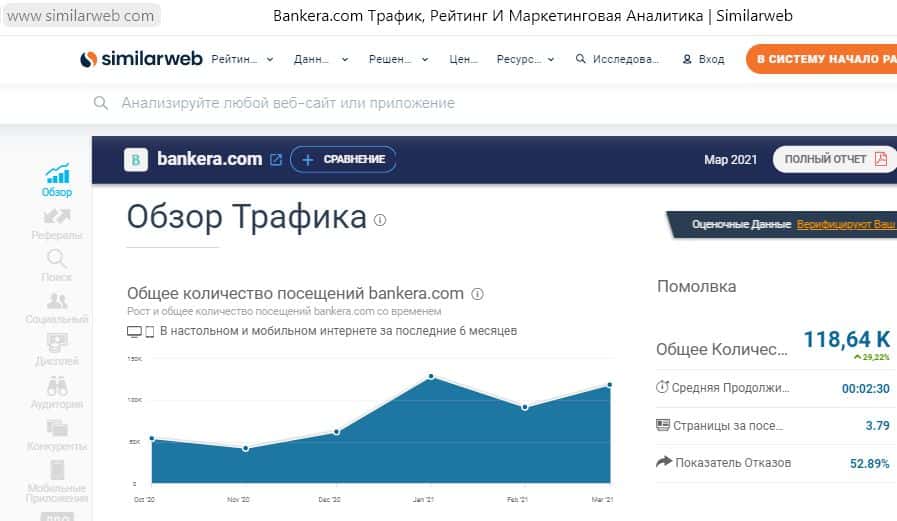
Task: Click the mobile device icon above chart
Action: point(150,332)
